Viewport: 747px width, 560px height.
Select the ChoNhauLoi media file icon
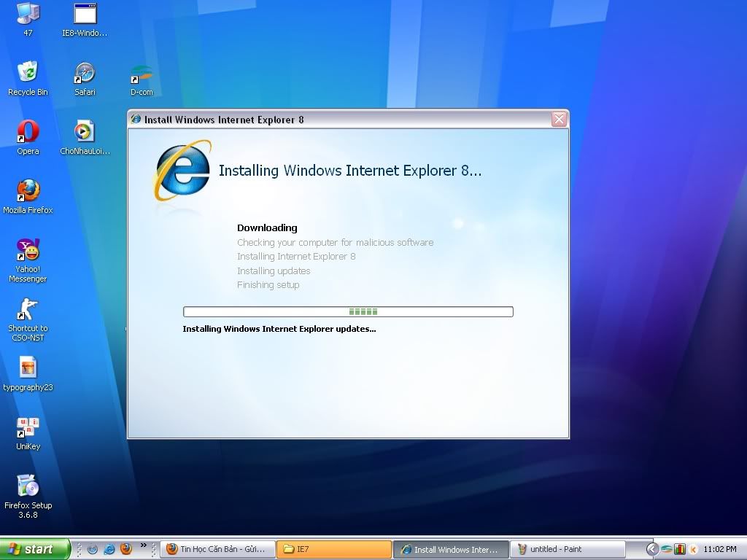pyautogui.click(x=85, y=133)
